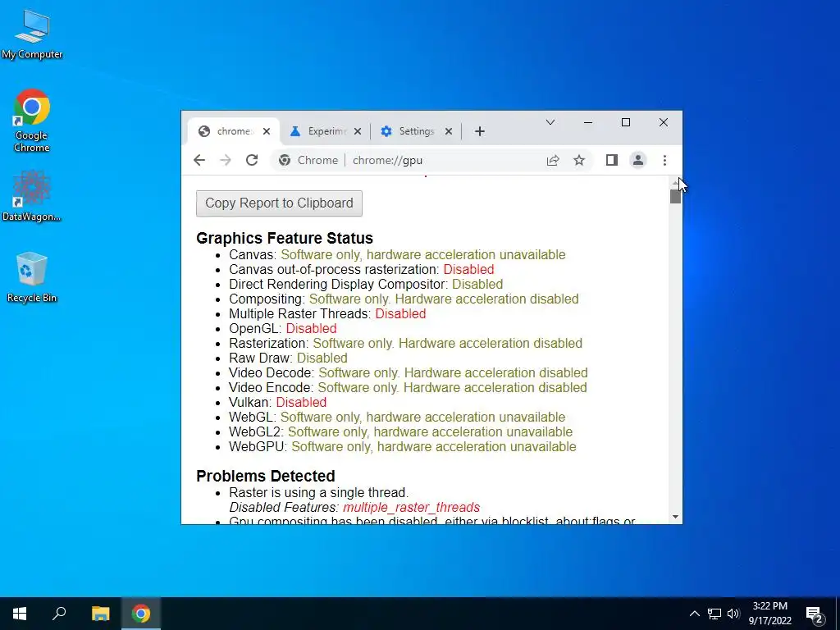Click the 'Video Encode' status row
Image resolution: width=840 pixels, height=630 pixels.
pos(408,387)
